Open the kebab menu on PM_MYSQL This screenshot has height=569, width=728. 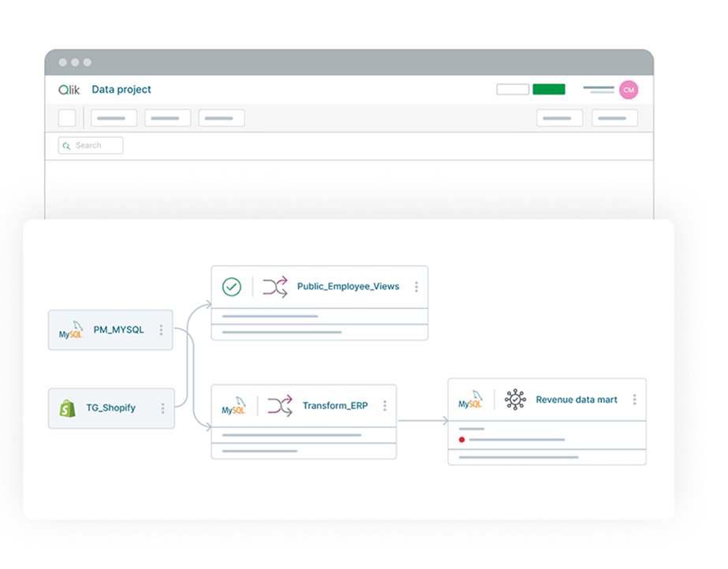(x=162, y=330)
